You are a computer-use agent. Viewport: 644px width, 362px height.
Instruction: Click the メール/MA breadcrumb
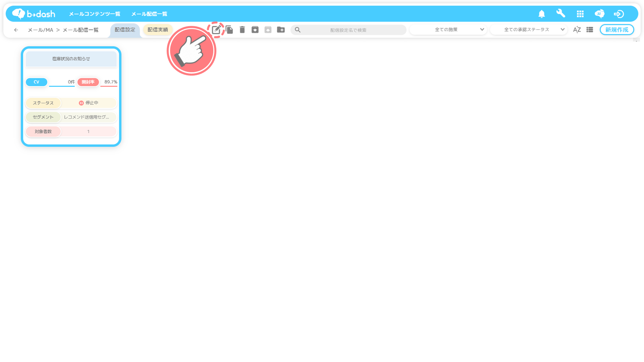[40, 30]
